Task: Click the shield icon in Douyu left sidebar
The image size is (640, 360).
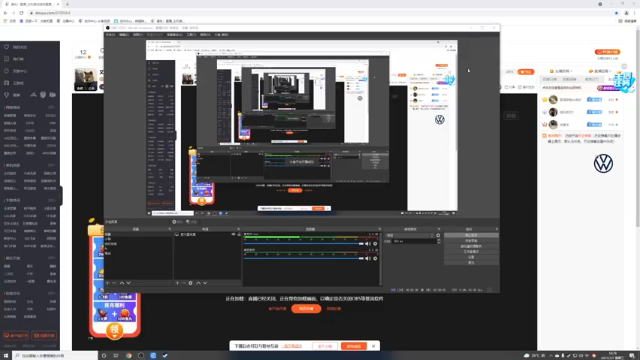Action: click(43, 95)
